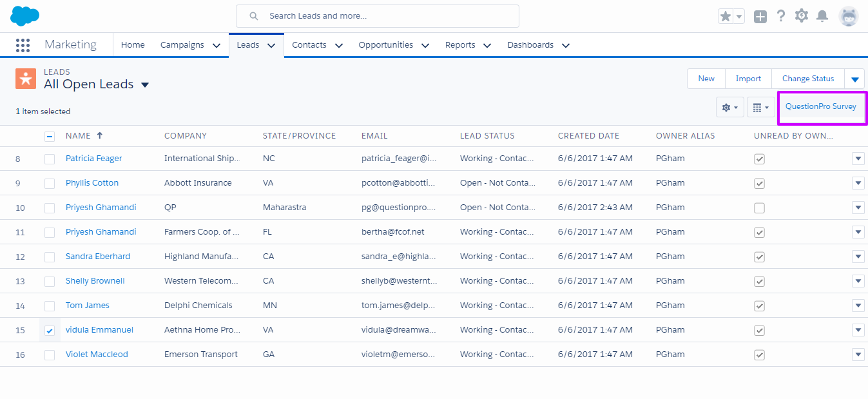
Task: Open the Help question mark icon
Action: (781, 16)
